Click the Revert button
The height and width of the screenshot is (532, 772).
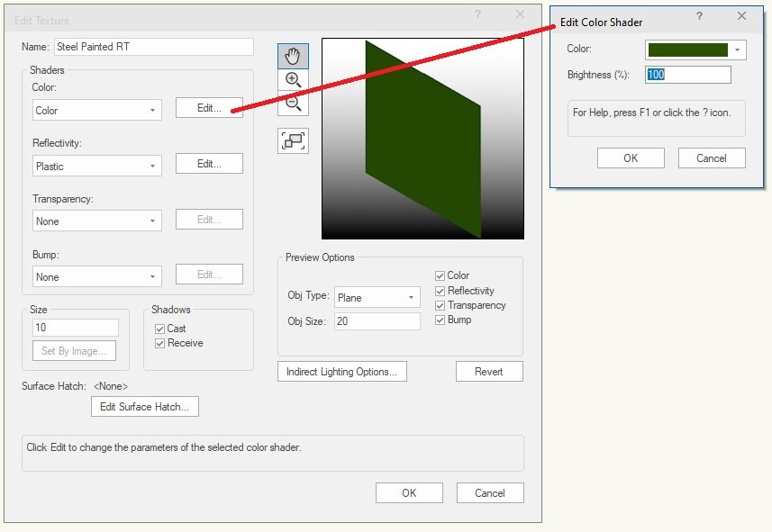tap(489, 372)
